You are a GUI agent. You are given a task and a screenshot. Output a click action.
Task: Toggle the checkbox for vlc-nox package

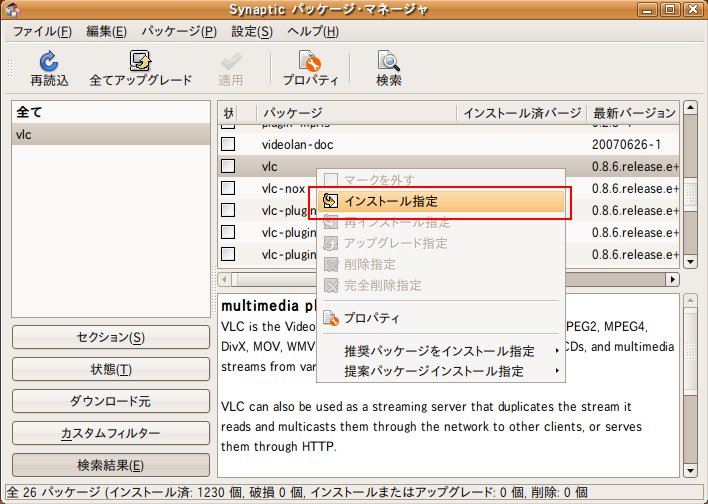228,188
